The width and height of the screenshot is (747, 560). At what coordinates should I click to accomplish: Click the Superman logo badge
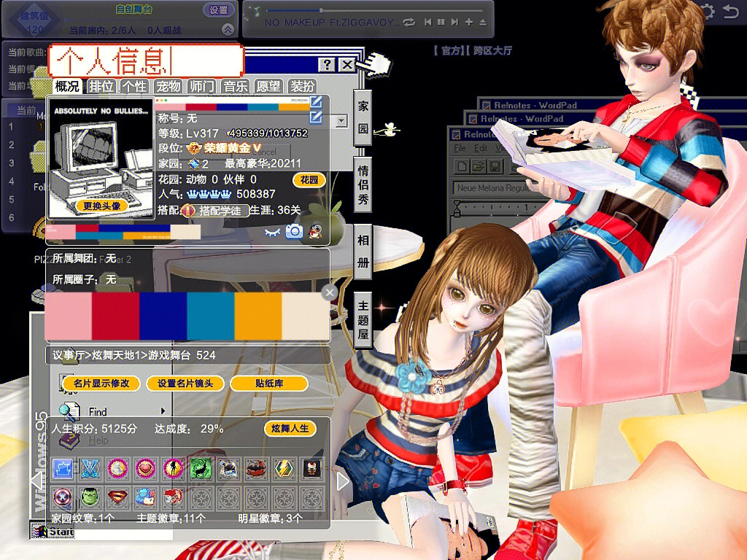pos(117,498)
